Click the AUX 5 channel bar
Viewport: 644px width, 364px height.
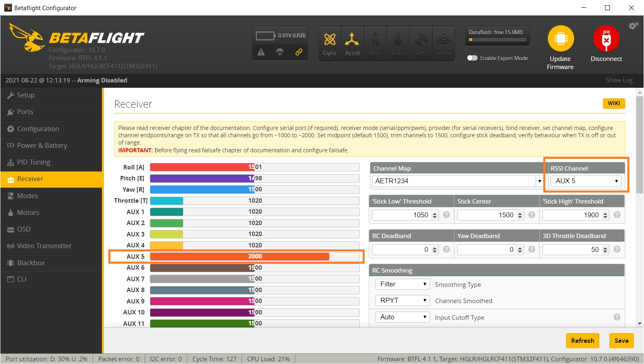click(255, 256)
